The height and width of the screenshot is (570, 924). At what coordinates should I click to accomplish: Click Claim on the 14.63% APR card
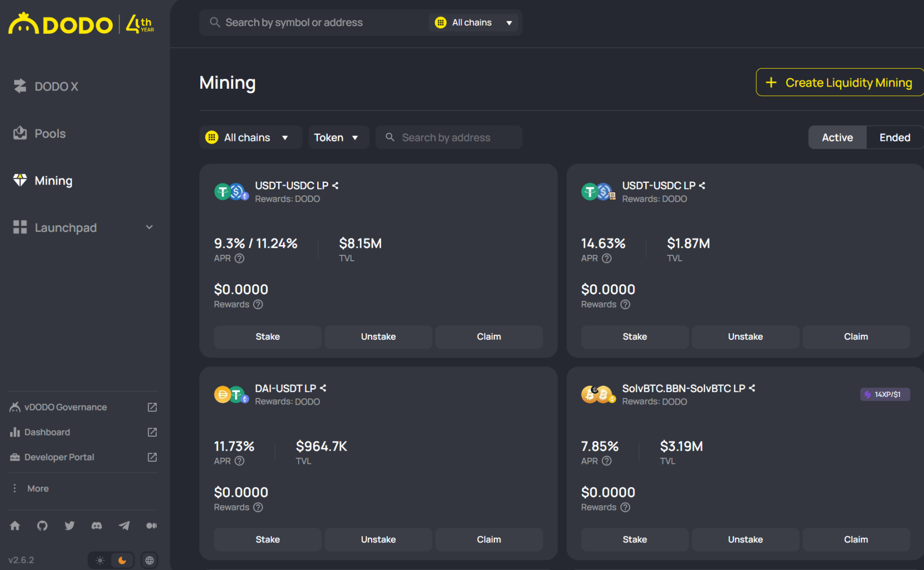click(x=856, y=337)
